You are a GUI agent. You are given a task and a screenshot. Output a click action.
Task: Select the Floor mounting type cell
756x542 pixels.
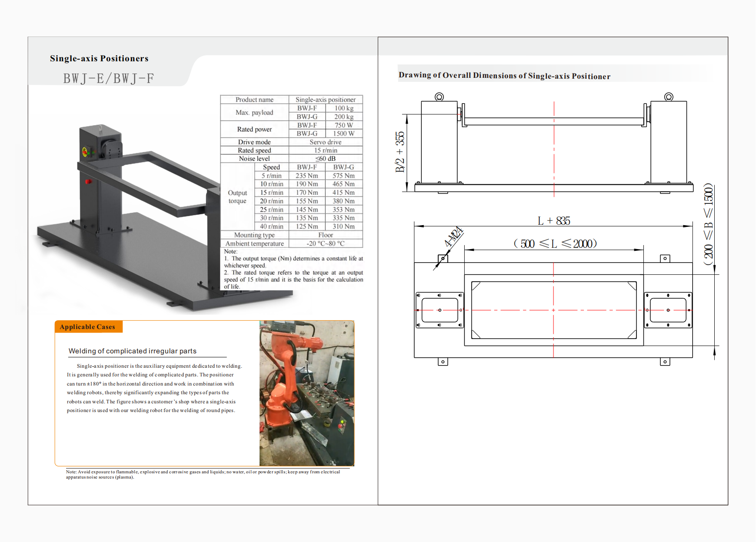tap(325, 235)
